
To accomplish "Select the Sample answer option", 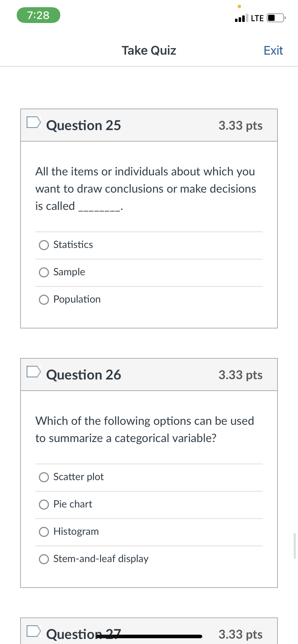I will [x=44, y=272].
